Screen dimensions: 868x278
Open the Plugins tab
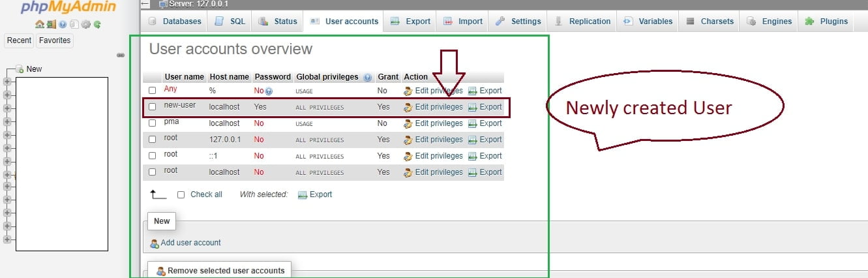click(x=826, y=21)
